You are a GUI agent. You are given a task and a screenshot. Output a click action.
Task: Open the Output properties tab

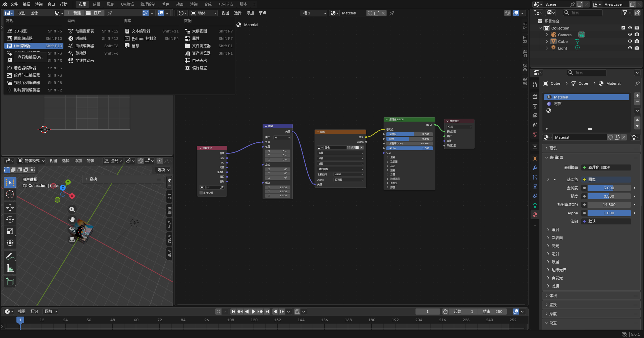point(535,106)
